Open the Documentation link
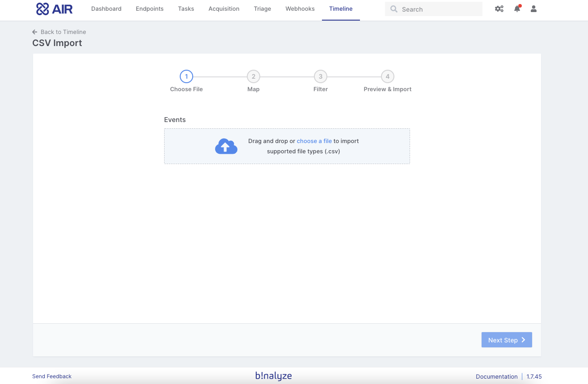 (496, 376)
